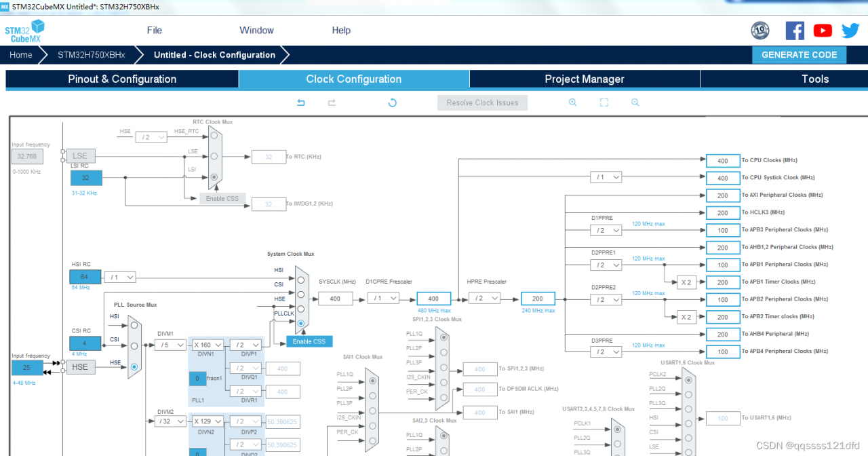This screenshot has height=456, width=868.
Task: Click Resolve Clock Issues button
Action: 482,103
